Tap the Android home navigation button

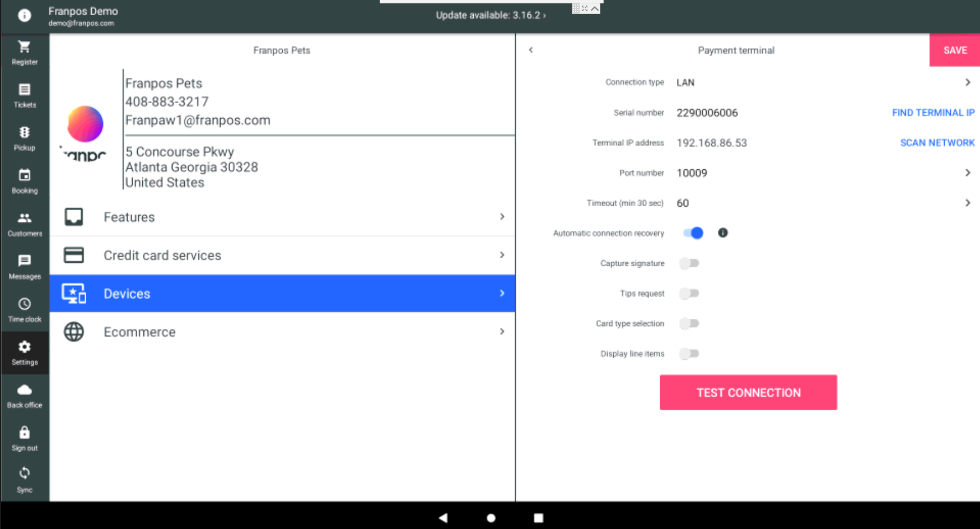click(x=491, y=518)
